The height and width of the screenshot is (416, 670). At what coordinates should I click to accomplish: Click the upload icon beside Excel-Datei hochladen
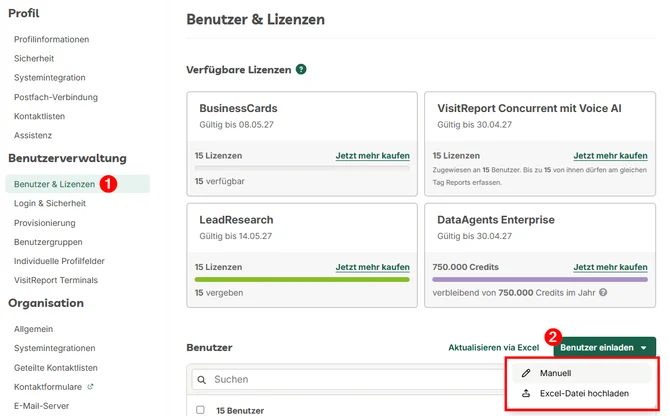point(526,393)
